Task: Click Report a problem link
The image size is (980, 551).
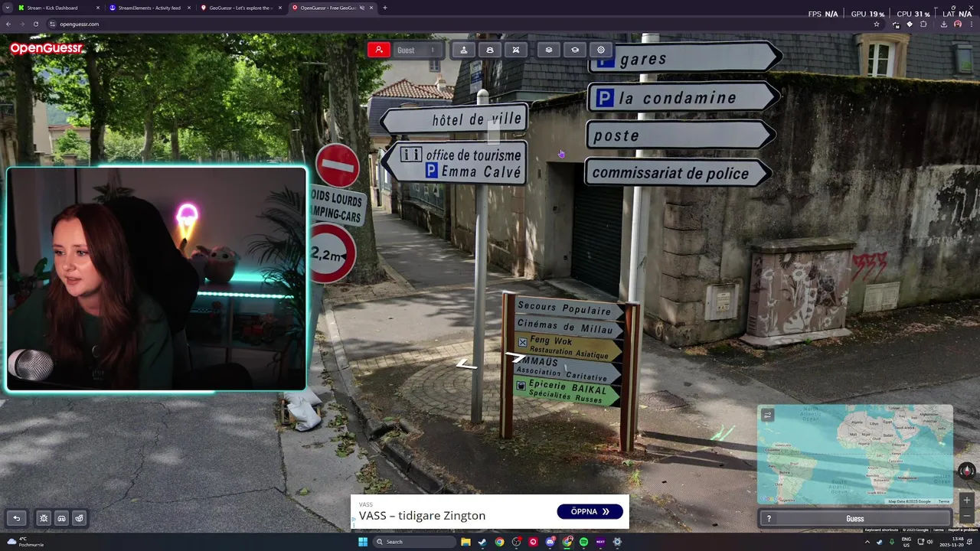Action: coord(962,530)
